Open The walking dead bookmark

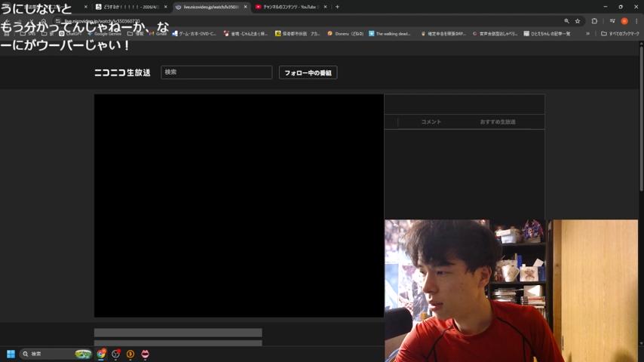[390, 34]
